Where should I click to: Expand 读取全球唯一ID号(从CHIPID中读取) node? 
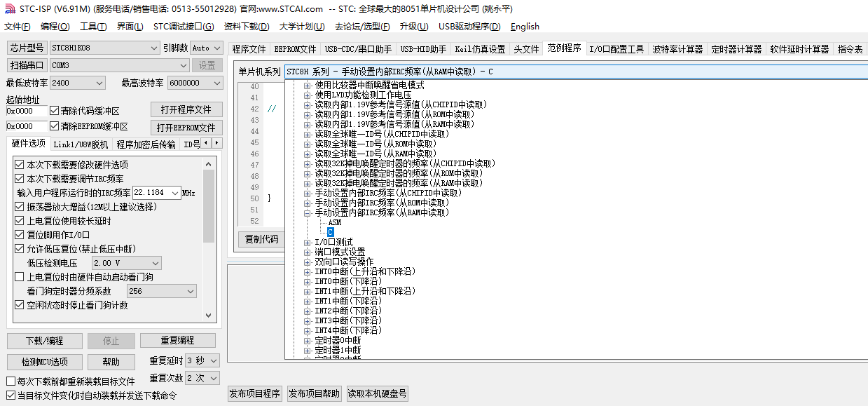coord(308,134)
